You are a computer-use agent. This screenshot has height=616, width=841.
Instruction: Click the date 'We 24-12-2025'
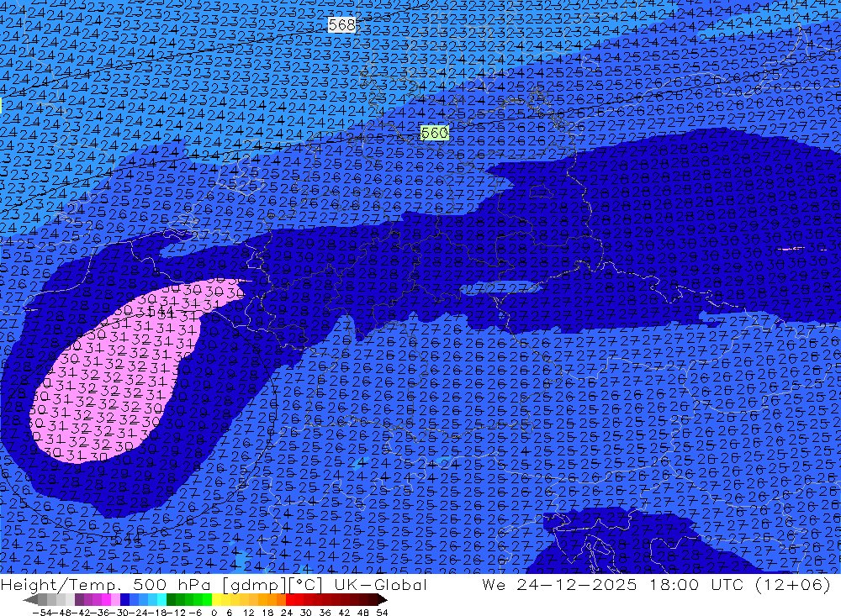559,584
